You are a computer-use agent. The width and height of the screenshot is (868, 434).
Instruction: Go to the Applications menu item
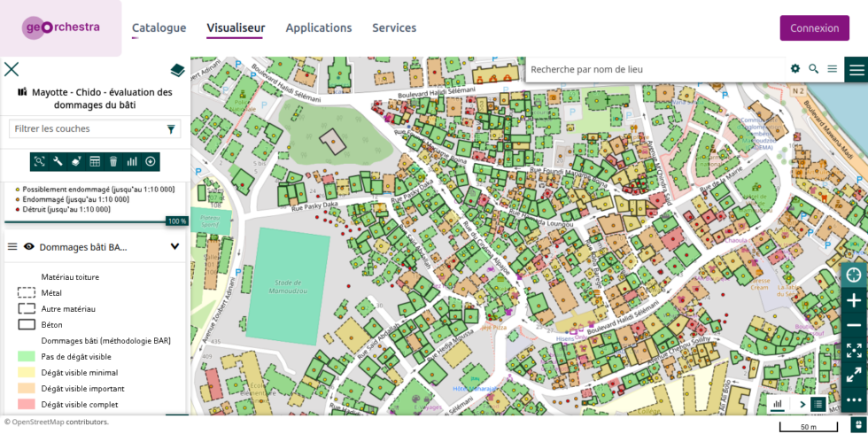[x=318, y=27]
